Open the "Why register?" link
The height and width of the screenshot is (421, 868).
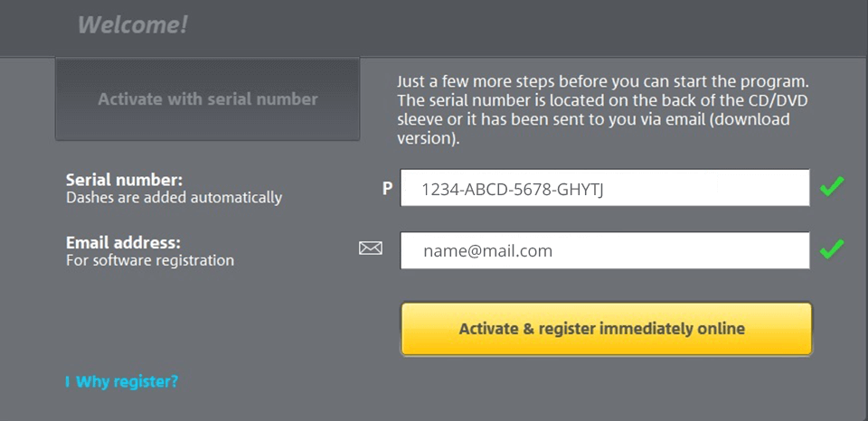point(127,381)
